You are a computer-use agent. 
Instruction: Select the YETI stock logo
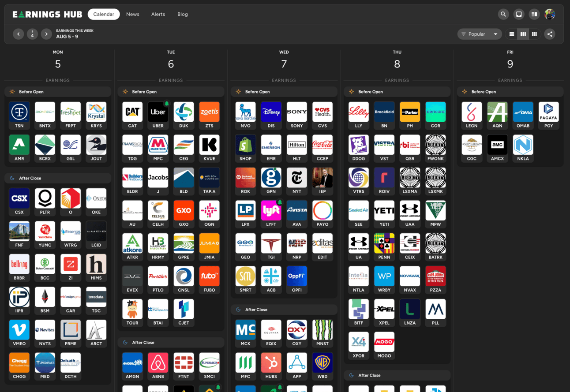coord(384,211)
